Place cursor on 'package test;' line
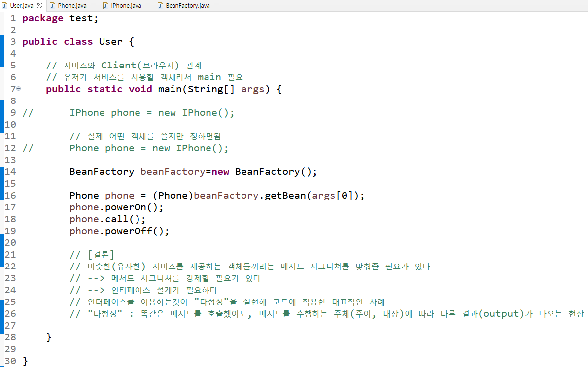588x367 pixels. (60, 18)
